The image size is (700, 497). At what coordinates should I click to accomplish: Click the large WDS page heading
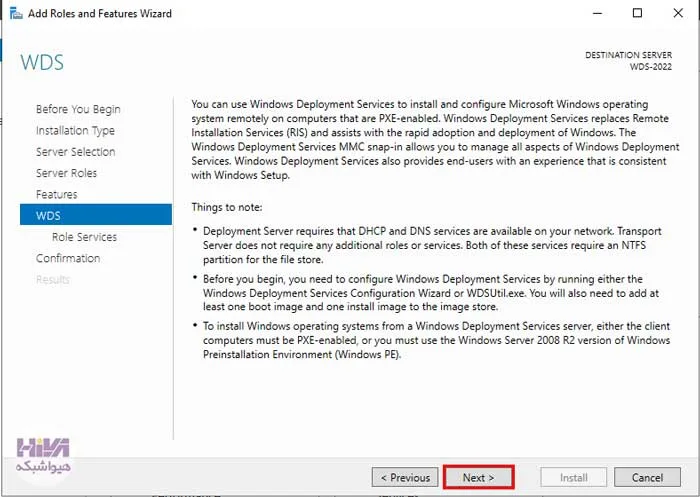click(x=42, y=63)
